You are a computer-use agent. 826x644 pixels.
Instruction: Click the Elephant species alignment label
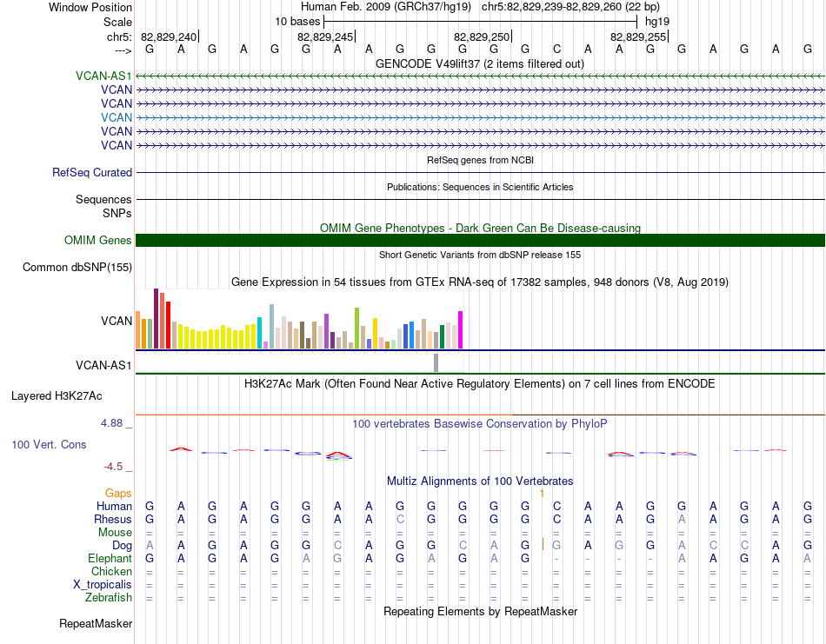click(110, 559)
